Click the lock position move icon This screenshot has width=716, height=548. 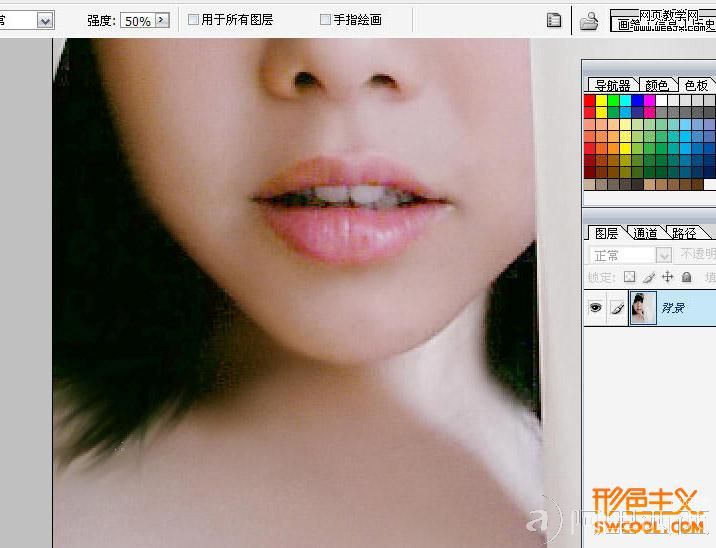click(668, 277)
